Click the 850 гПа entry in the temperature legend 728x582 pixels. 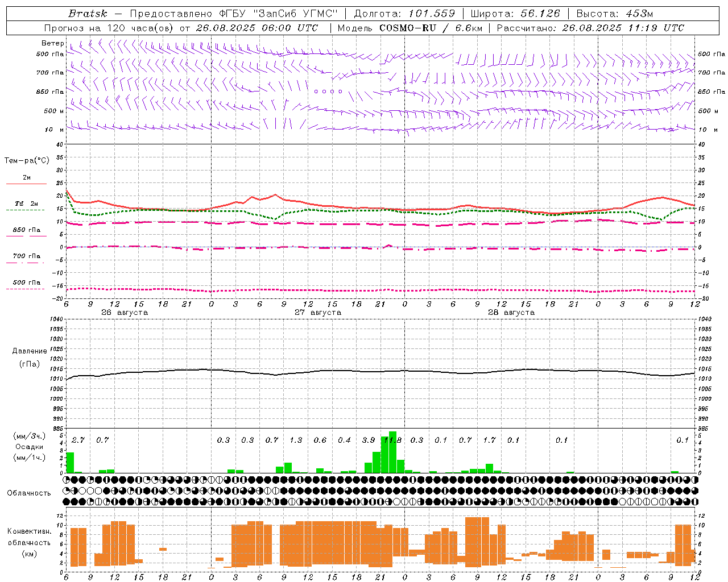click(x=27, y=230)
